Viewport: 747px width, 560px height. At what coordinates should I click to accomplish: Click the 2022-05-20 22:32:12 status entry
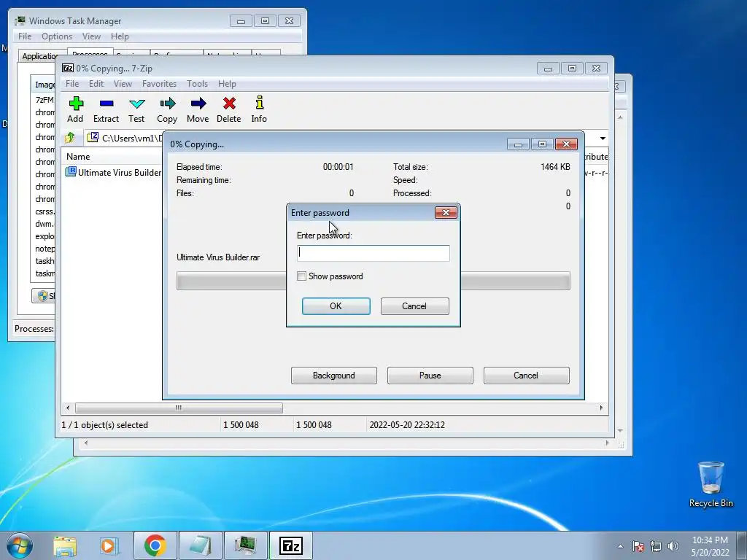407,425
